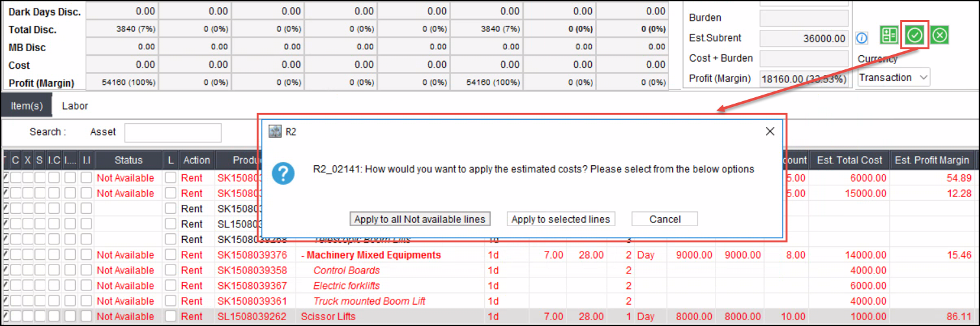Toggle the X checkbox in SK1508039358 row
The width and height of the screenshot is (980, 326).
[x=28, y=270]
